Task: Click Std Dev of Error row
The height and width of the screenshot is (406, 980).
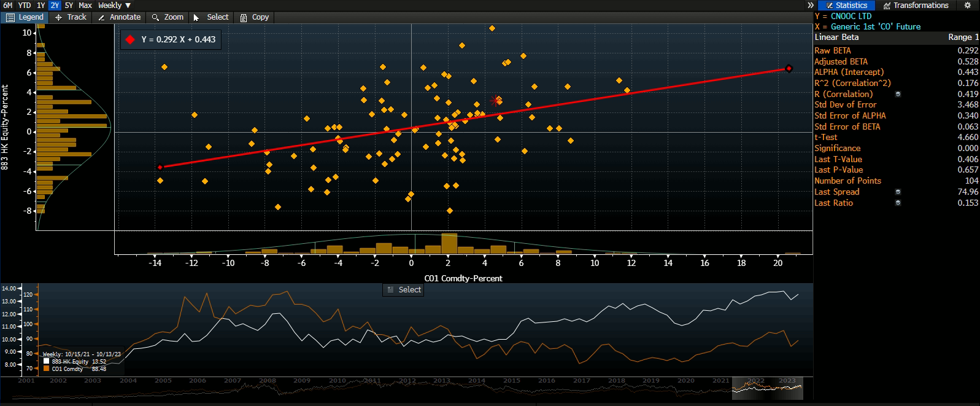Action: coord(896,104)
